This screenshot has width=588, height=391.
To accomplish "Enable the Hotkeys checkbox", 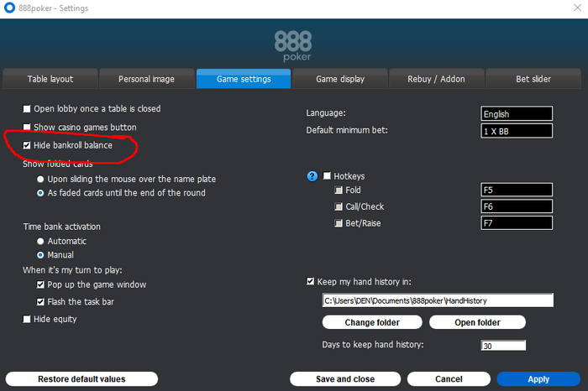I will pos(327,175).
